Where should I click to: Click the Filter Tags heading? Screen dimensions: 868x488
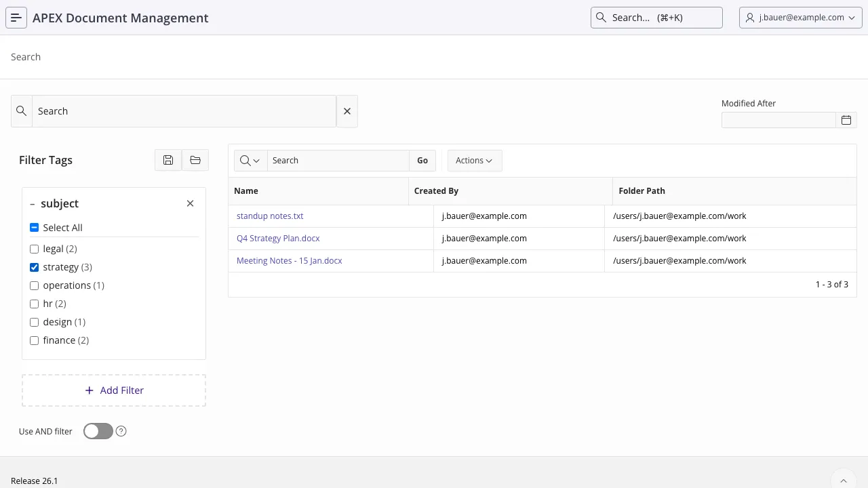(45, 160)
